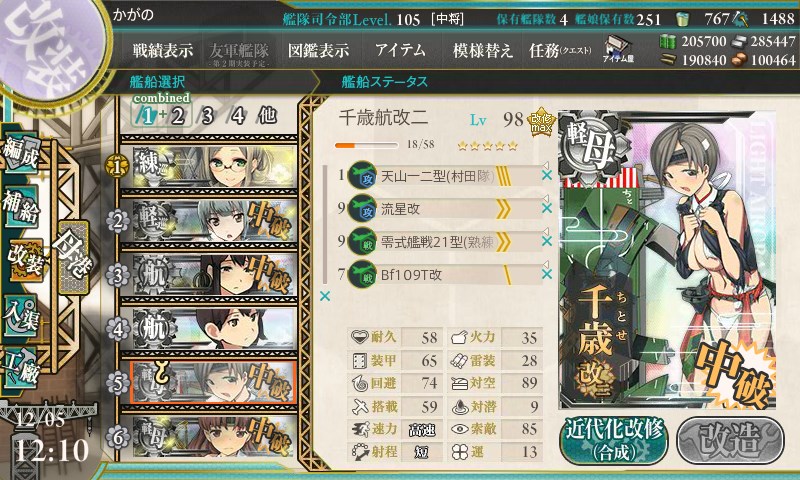Select the ship banner in slot 4
Viewport: 800px width, 480px height.
point(209,329)
